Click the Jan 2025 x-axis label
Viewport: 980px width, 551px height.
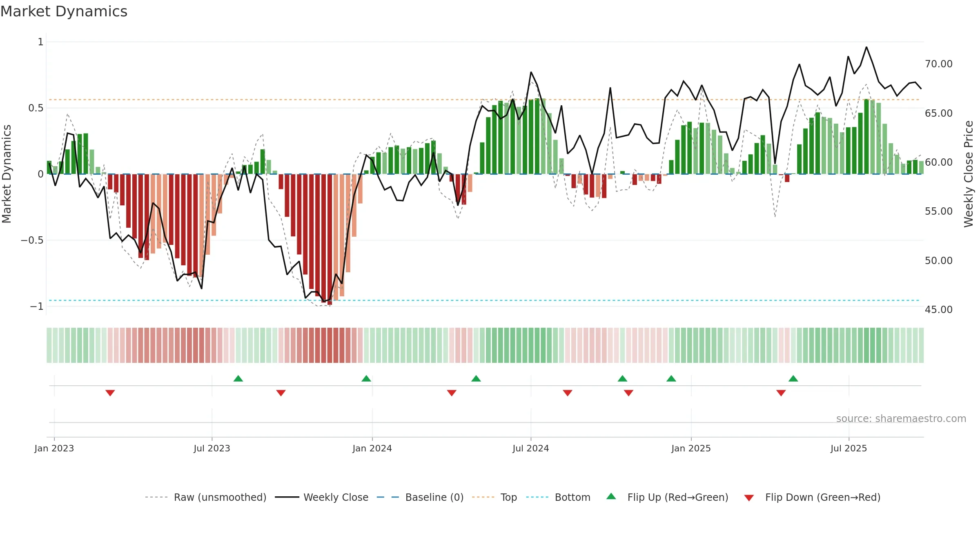[691, 448]
